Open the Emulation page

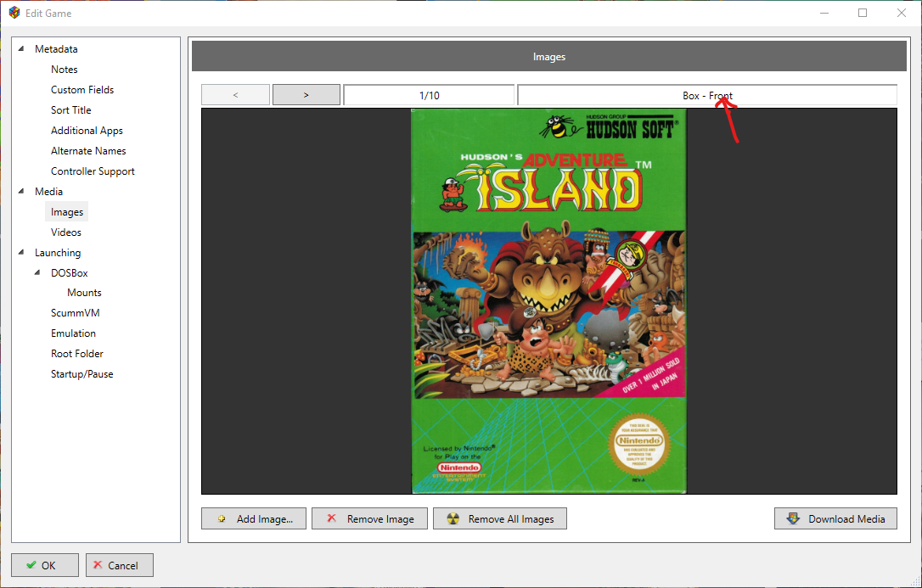coord(74,333)
